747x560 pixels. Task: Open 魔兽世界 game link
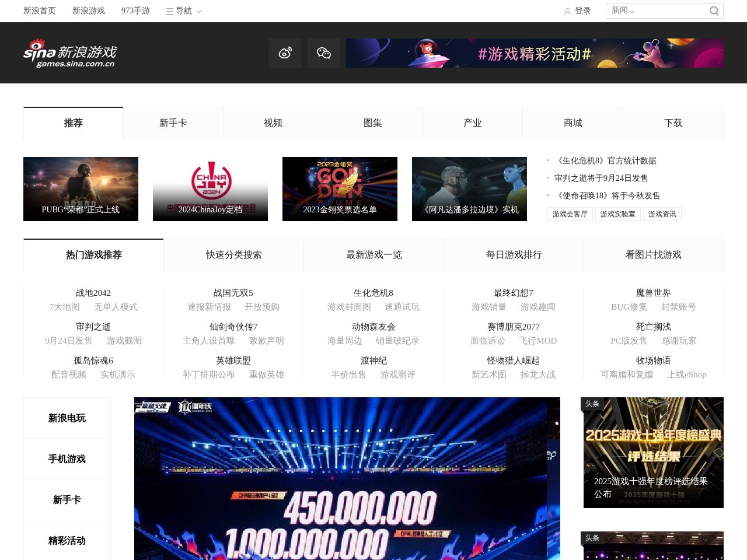tap(654, 293)
